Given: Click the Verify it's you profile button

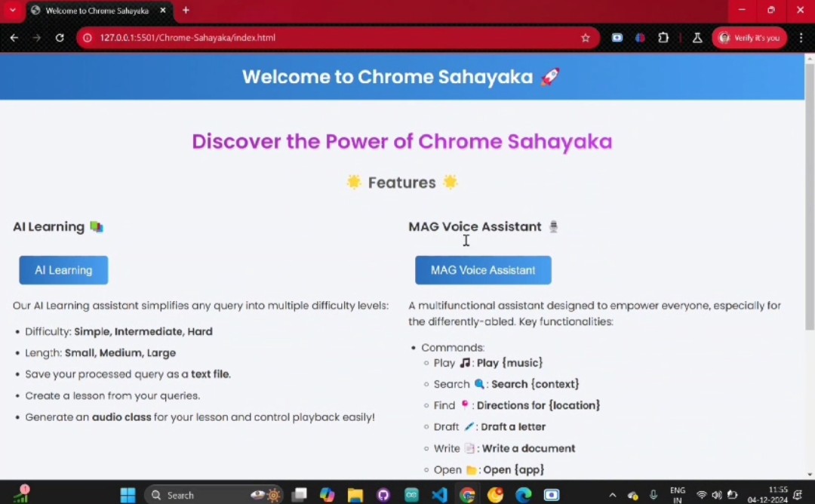Looking at the screenshot, I should tap(749, 38).
